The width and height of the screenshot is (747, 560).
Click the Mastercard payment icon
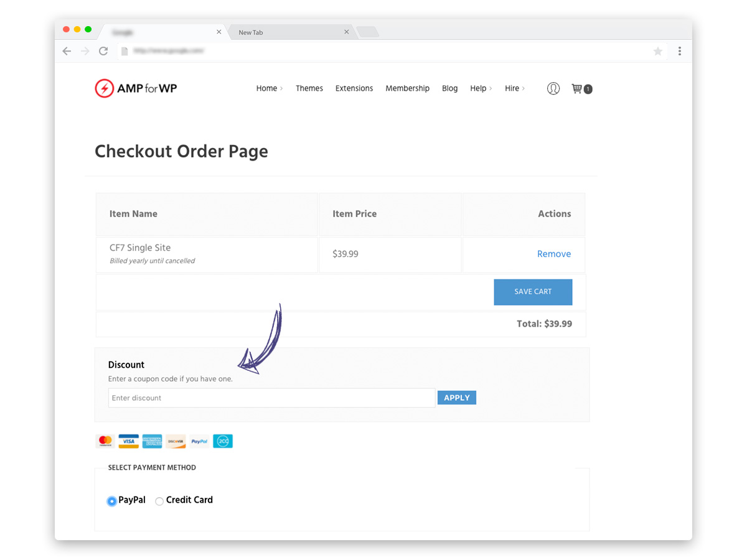(105, 441)
